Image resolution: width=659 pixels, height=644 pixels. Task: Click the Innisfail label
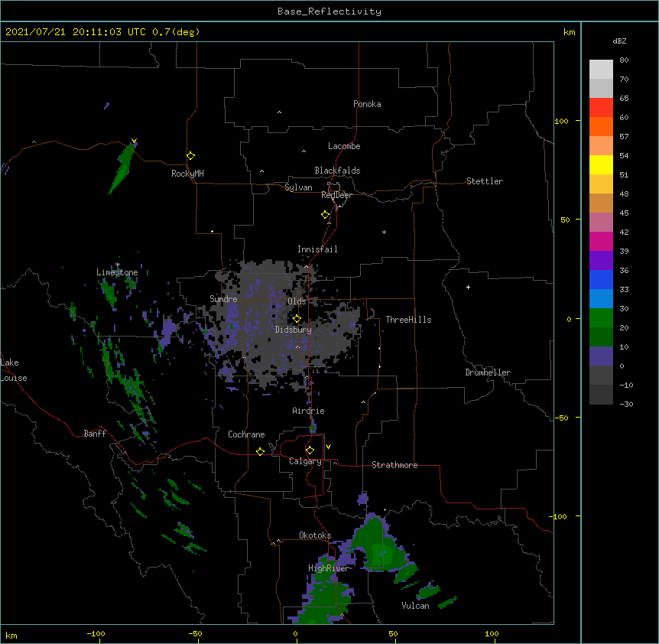pyautogui.click(x=317, y=249)
